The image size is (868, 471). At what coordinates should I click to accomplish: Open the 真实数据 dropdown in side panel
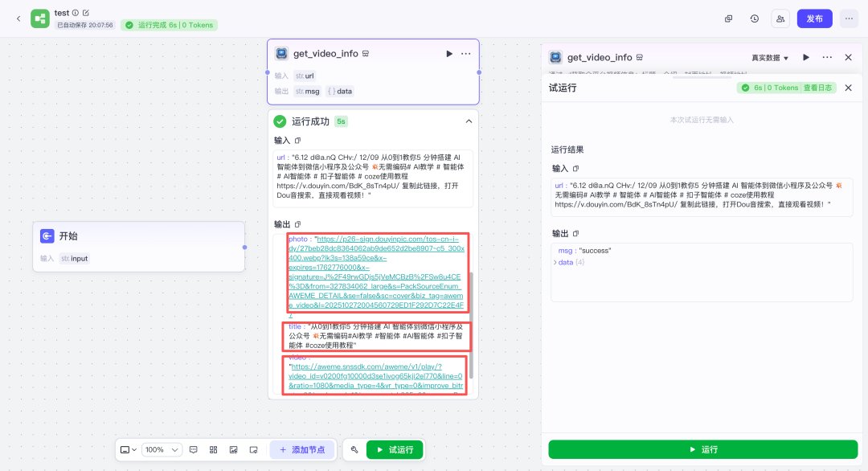pos(770,58)
